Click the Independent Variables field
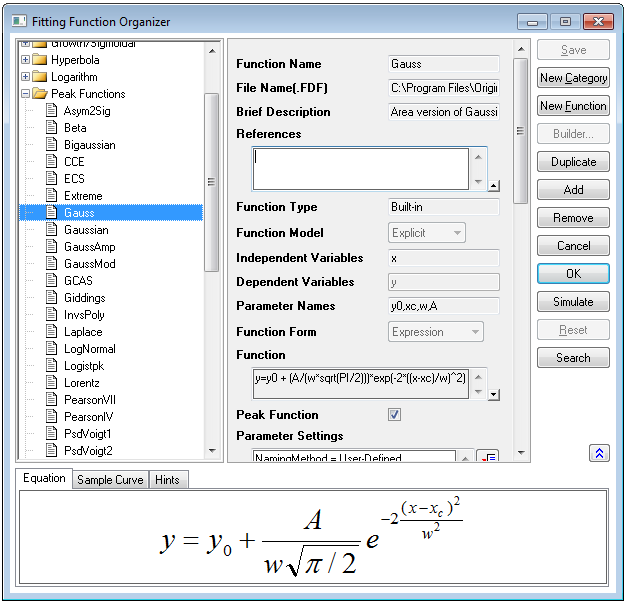The width and height of the screenshot is (626, 604). point(444,258)
